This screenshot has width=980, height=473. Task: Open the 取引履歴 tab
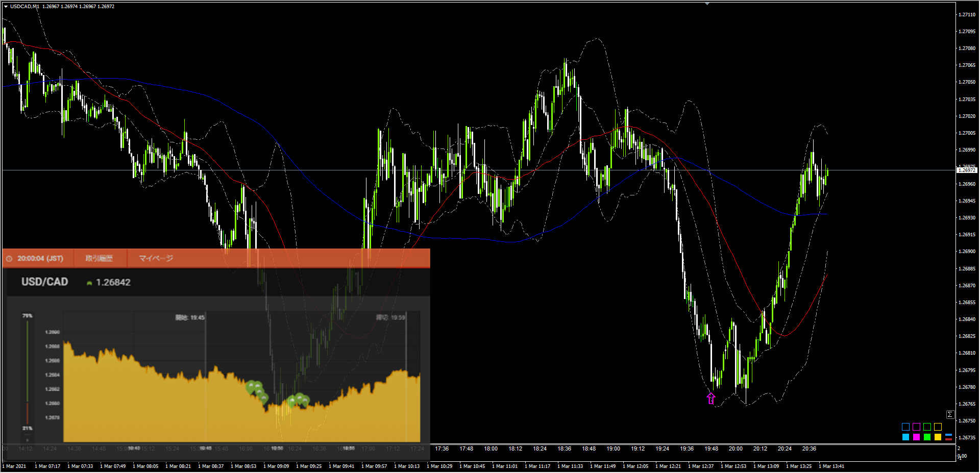tap(99, 259)
